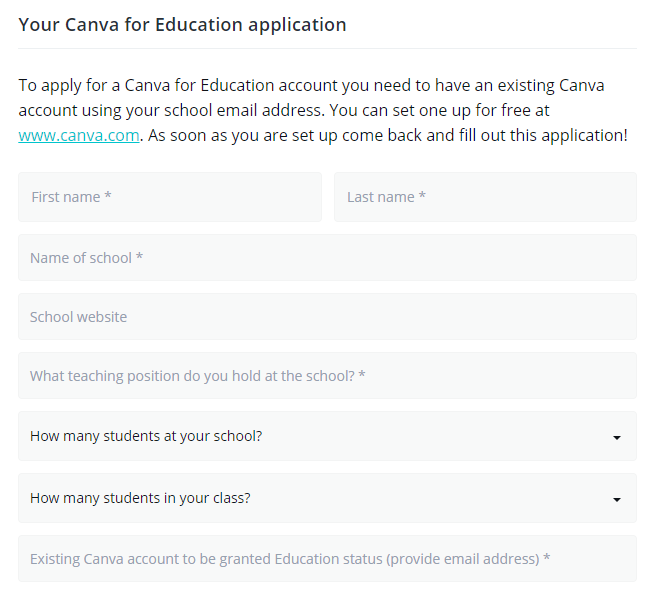Click the asterisk after Name of school
656x593 pixels.
(139, 256)
